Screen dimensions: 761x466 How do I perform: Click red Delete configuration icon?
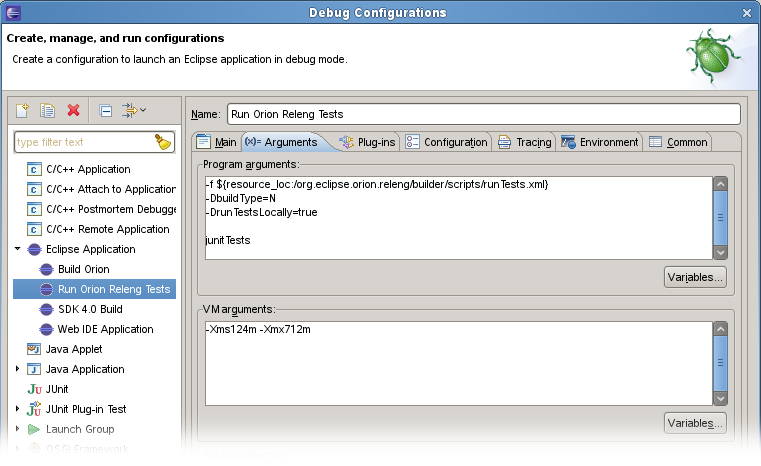(73, 110)
